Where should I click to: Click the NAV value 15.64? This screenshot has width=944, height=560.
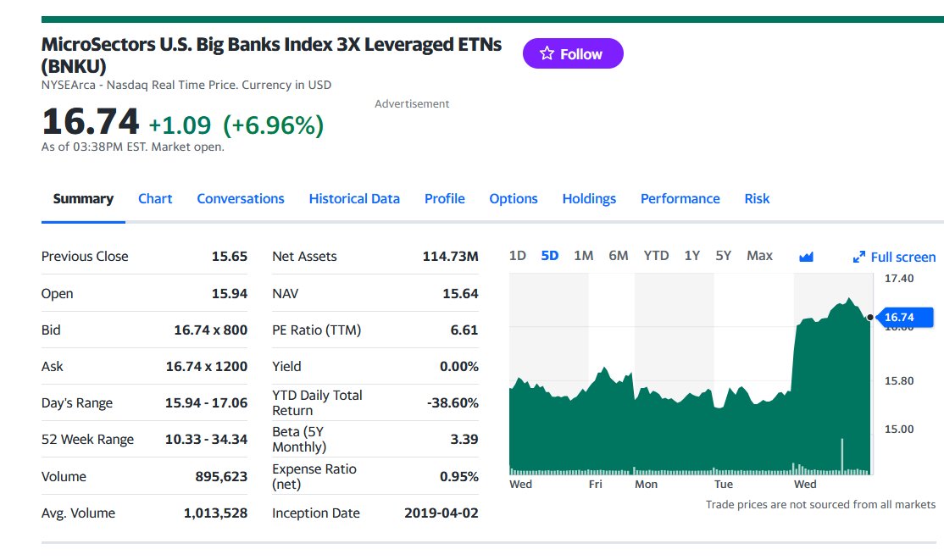coord(461,294)
